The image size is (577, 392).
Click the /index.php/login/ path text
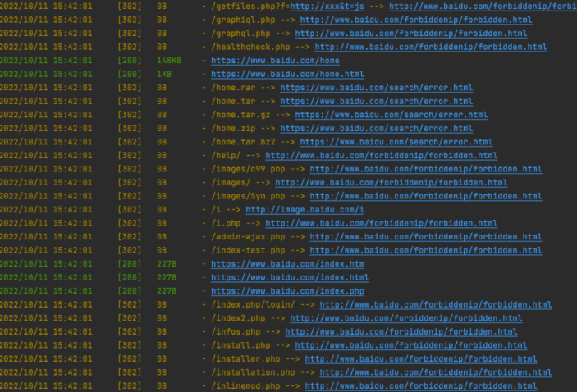(x=253, y=305)
